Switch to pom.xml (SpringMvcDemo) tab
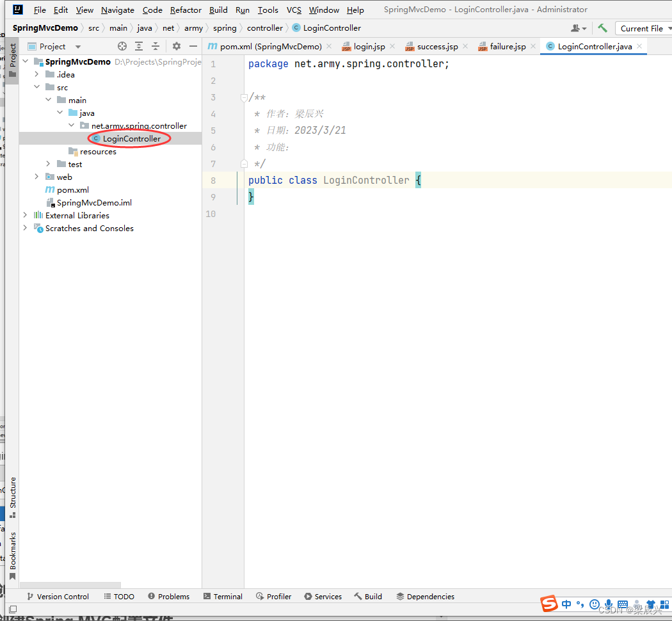 [271, 46]
